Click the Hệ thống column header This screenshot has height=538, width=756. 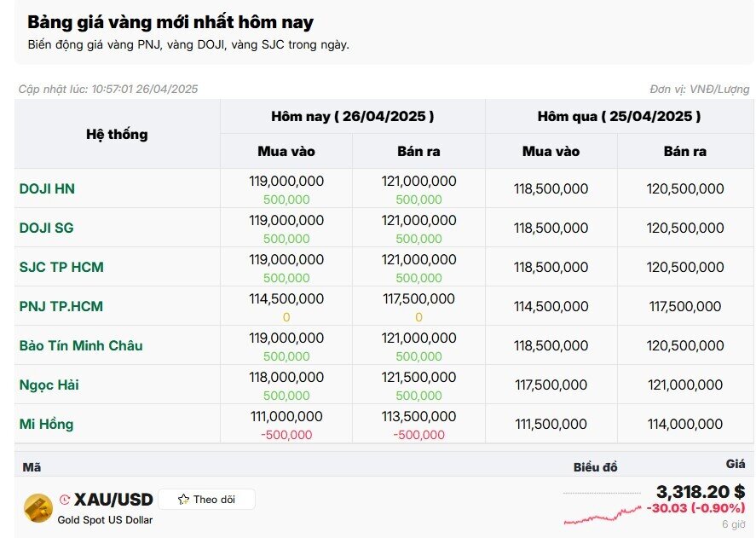(117, 134)
